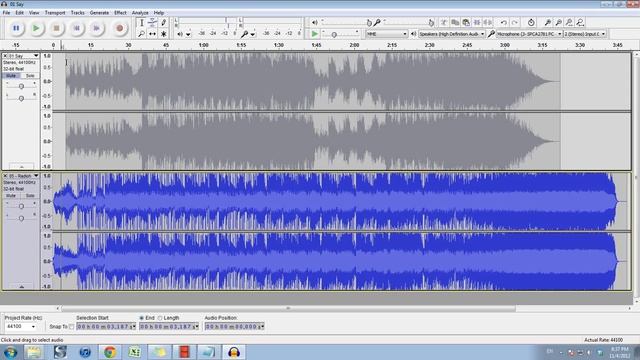Adjust the bottom track's gain slider

pyautogui.click(x=21, y=206)
